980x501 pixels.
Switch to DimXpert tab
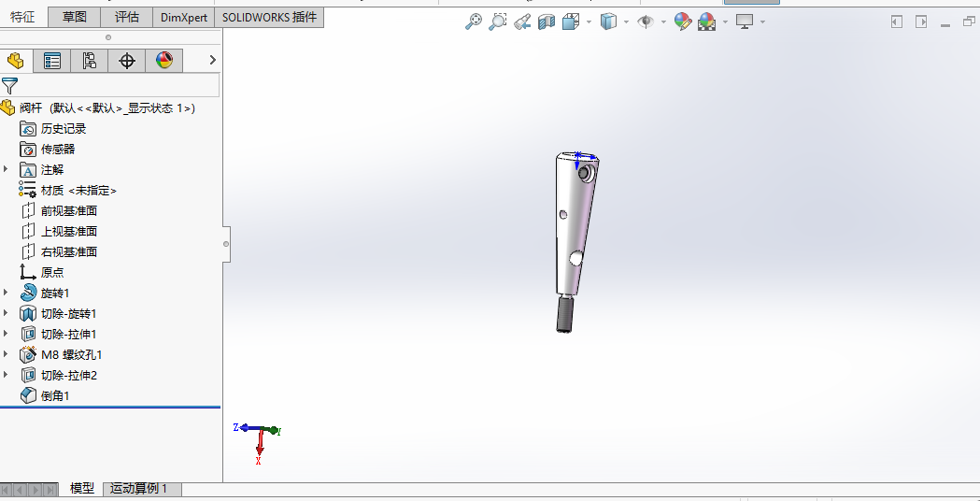[184, 17]
